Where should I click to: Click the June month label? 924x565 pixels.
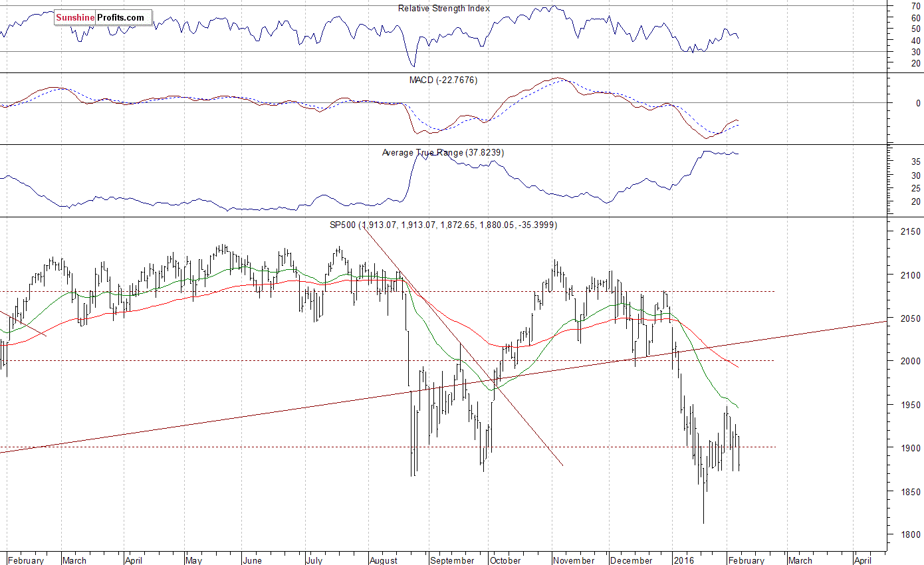click(x=253, y=560)
